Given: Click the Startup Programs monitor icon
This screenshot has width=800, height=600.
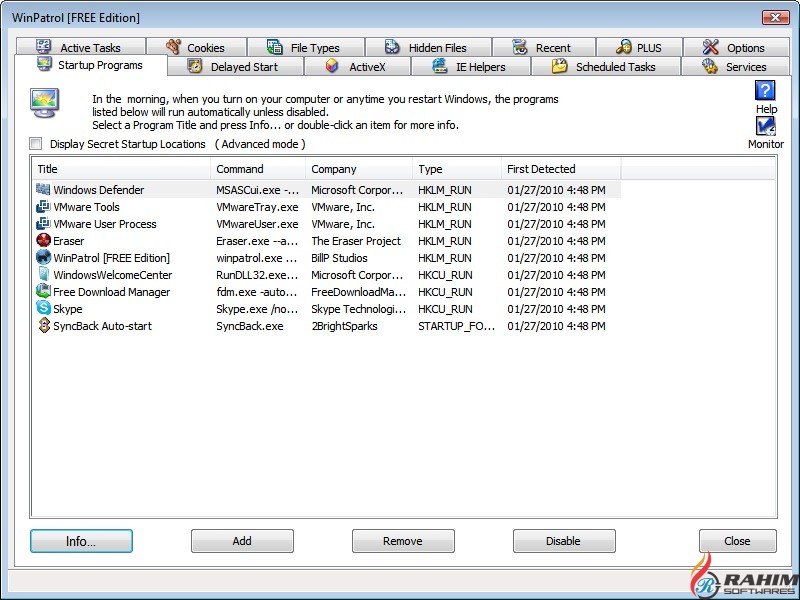Looking at the screenshot, I should 44,64.
